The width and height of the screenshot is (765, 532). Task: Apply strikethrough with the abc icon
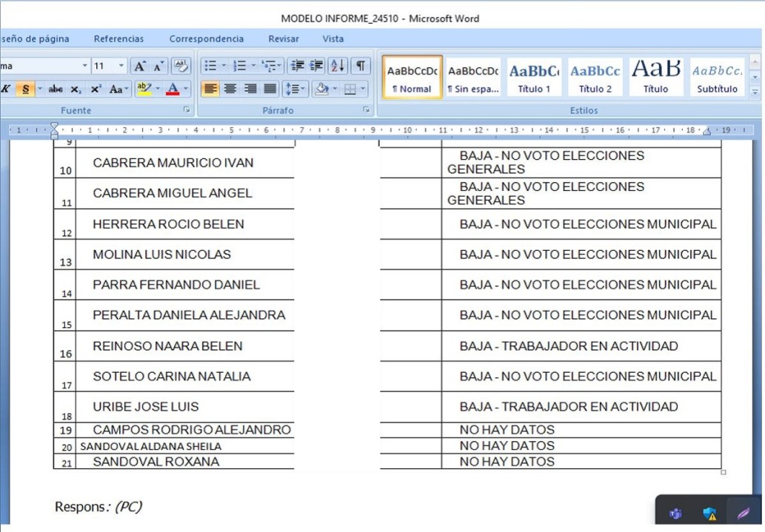(x=56, y=90)
